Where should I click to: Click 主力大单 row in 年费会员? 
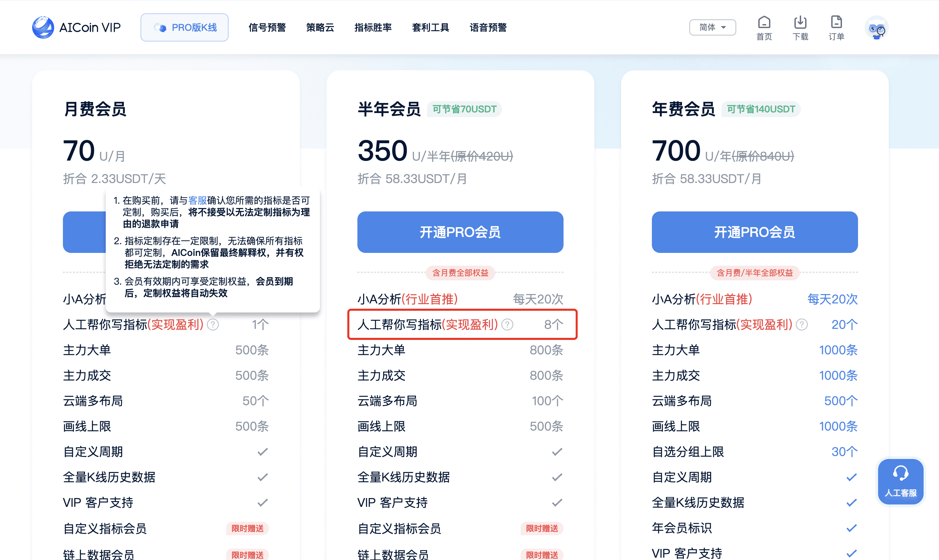click(x=754, y=350)
